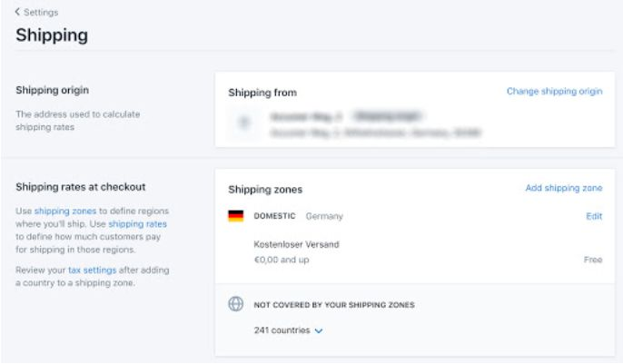Click the globe icon for uncovered zones
The width and height of the screenshot is (623, 364).
point(235,304)
